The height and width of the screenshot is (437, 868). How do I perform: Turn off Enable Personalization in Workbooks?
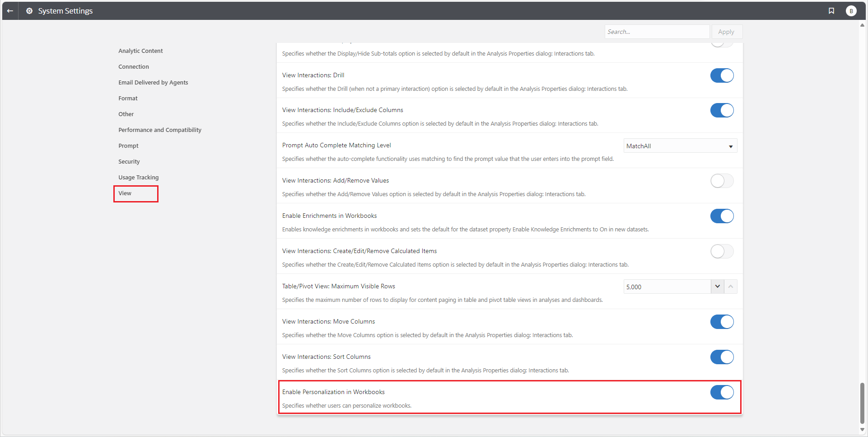(x=722, y=392)
